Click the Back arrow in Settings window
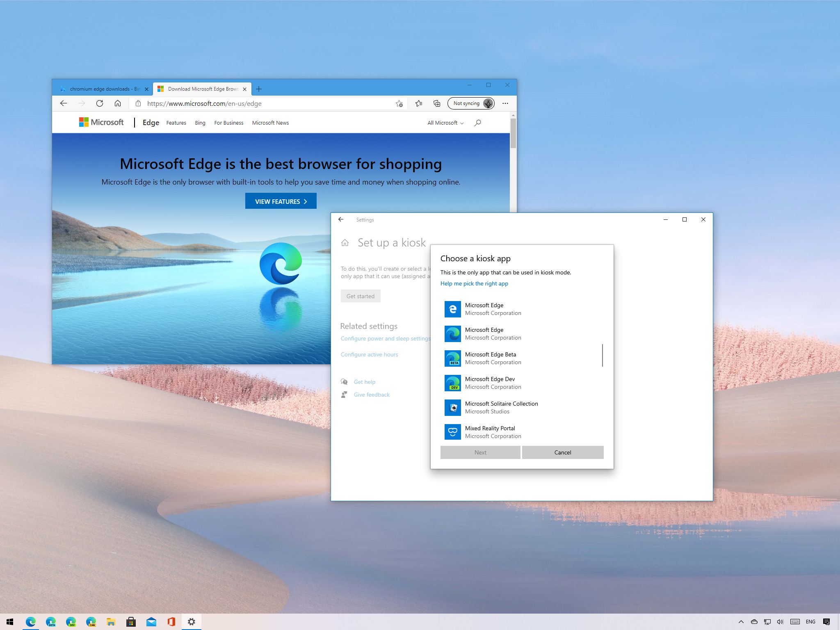This screenshot has width=840, height=630. pos(341,220)
